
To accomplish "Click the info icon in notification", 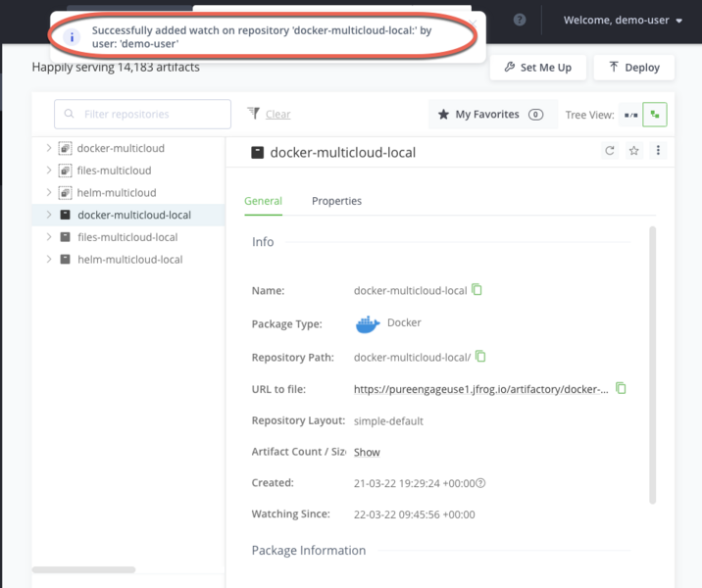I will 73,37.
